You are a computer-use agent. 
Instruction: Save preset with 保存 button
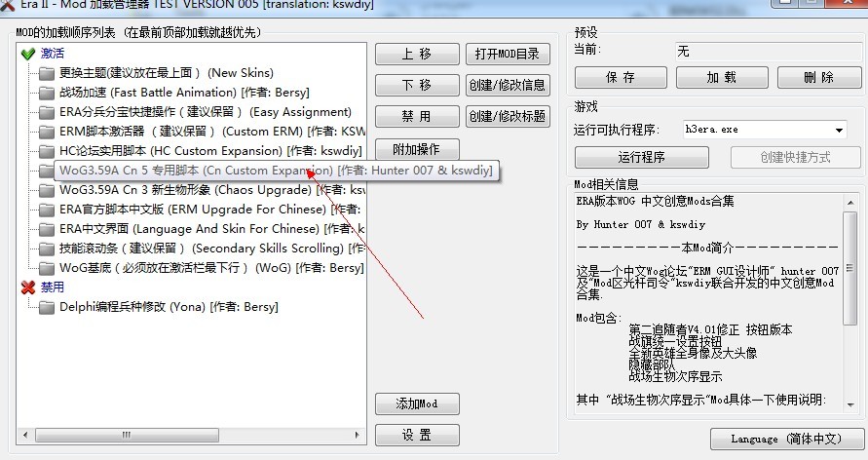(621, 78)
